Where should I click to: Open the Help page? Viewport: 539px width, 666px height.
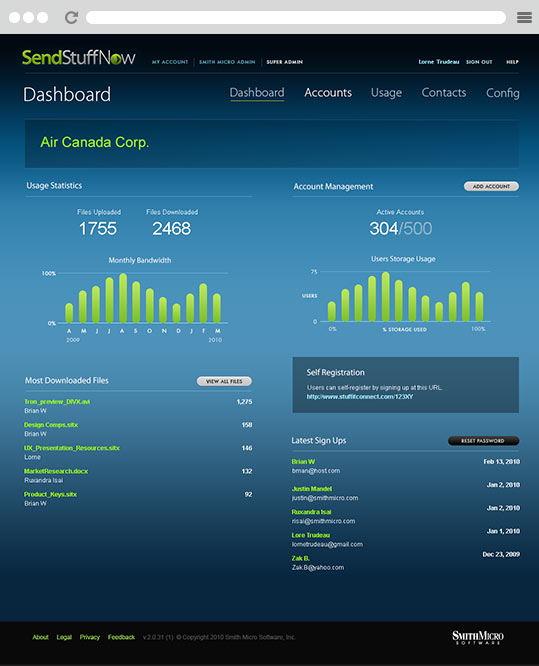coord(512,62)
